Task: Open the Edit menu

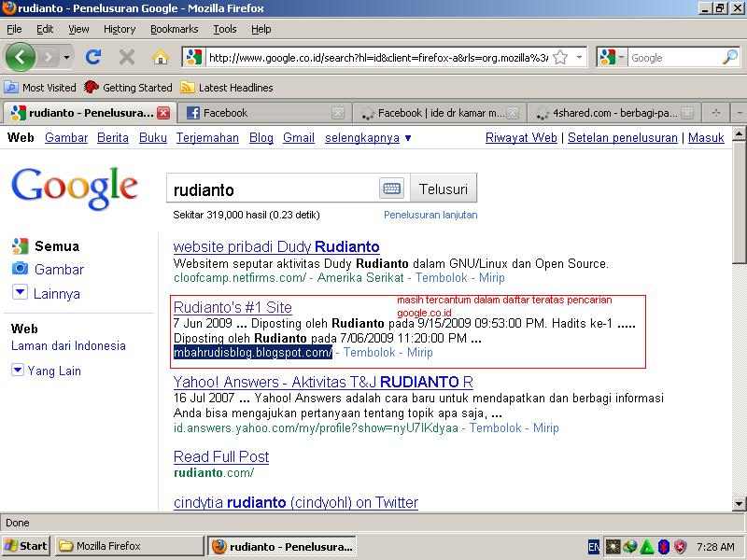Action: pos(45,29)
